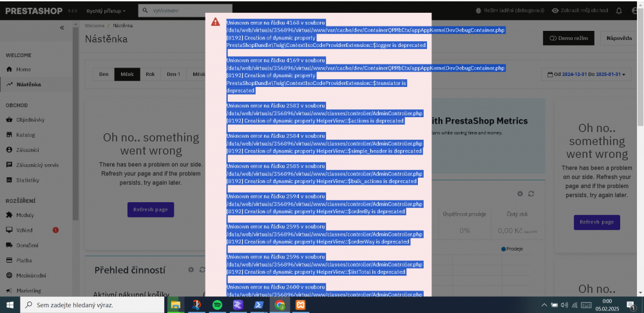
Task: Open settings gear in Přehled činností panel
Action: (191, 270)
